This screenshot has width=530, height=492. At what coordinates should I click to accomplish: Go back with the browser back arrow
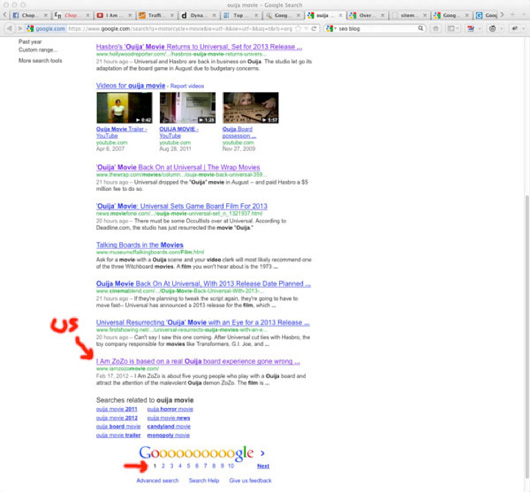point(9,29)
